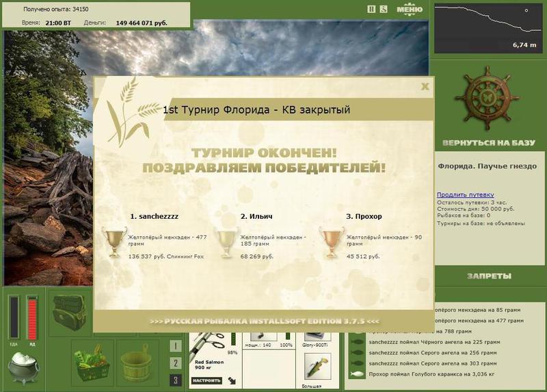
Task: Click white fish icon beside the Голубого каранкса entry
Action: point(356,374)
